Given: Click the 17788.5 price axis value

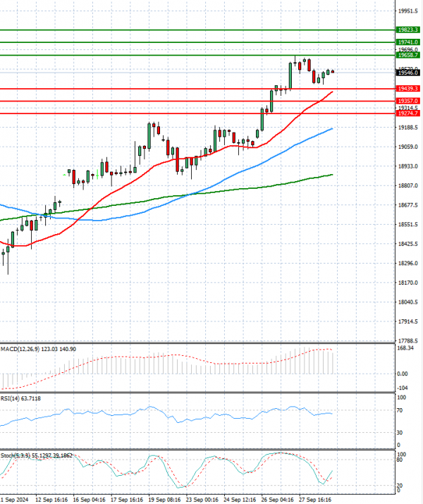Looking at the screenshot, I should pyautogui.click(x=408, y=340).
